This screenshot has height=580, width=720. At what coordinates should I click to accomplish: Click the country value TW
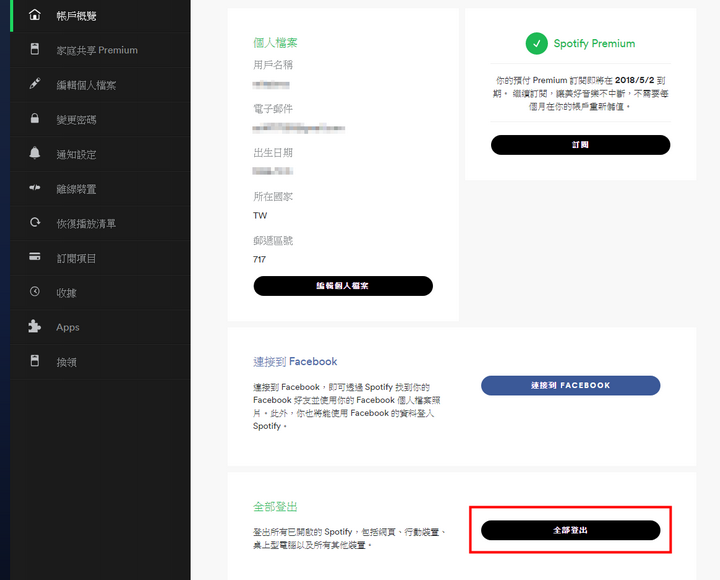pos(260,215)
